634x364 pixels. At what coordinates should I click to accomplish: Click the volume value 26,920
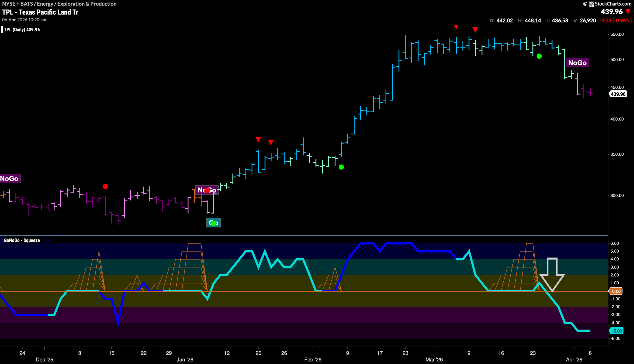pyautogui.click(x=588, y=21)
